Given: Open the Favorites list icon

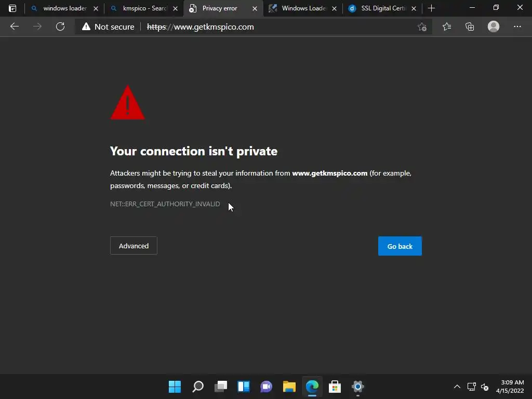Looking at the screenshot, I should (x=447, y=26).
